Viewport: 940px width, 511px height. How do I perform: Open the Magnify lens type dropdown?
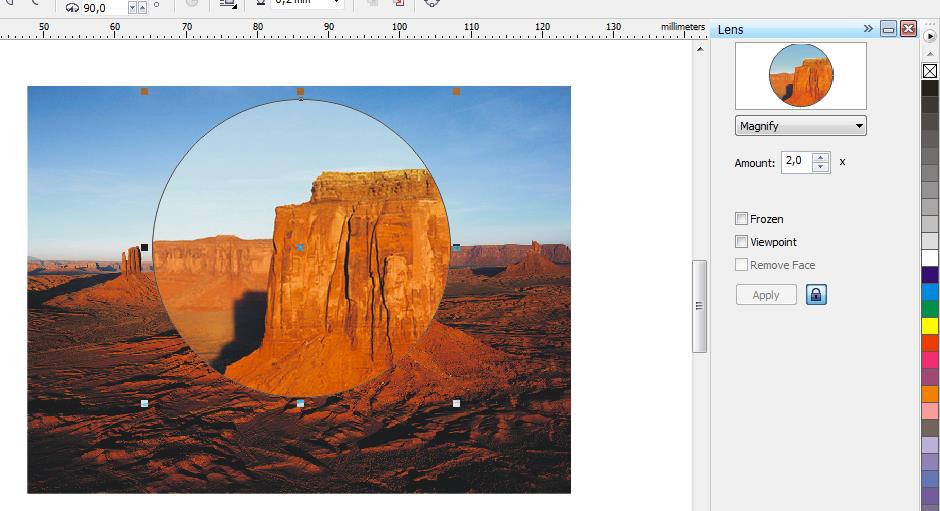[800, 126]
